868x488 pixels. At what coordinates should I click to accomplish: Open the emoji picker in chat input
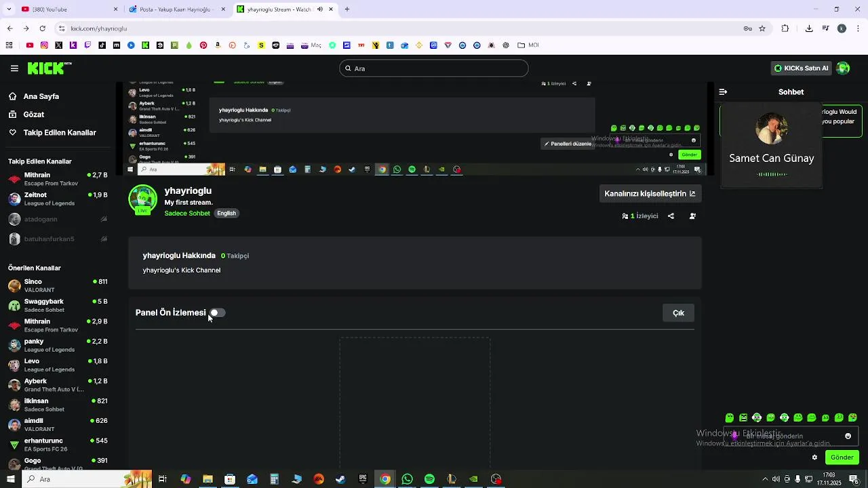tap(848, 436)
